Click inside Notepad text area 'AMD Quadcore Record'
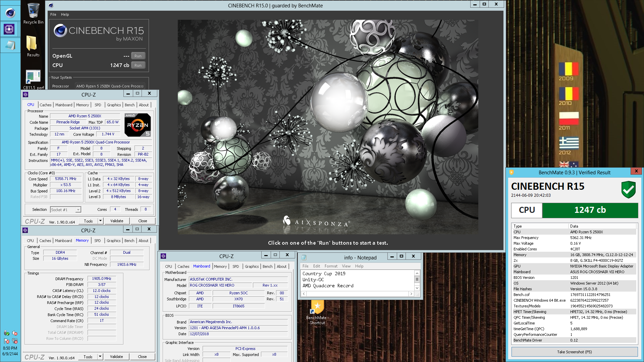 [x=328, y=286]
